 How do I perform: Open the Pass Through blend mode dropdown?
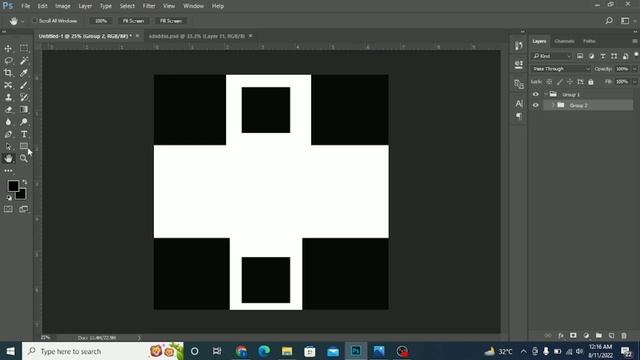pos(561,69)
